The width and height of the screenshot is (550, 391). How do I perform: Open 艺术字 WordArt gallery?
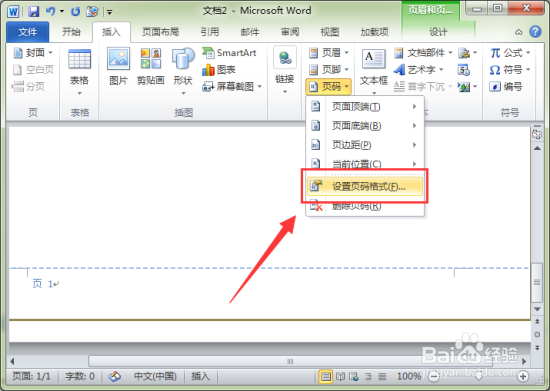tap(419, 69)
